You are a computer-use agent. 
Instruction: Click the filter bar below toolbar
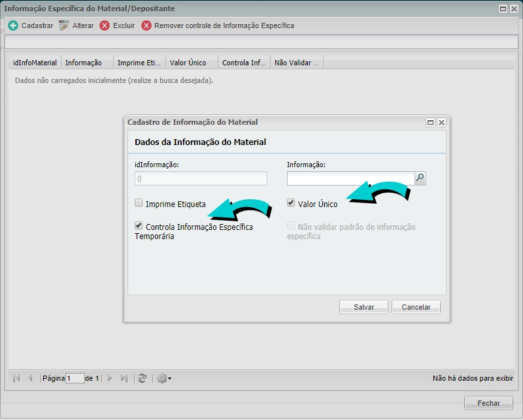(261, 42)
